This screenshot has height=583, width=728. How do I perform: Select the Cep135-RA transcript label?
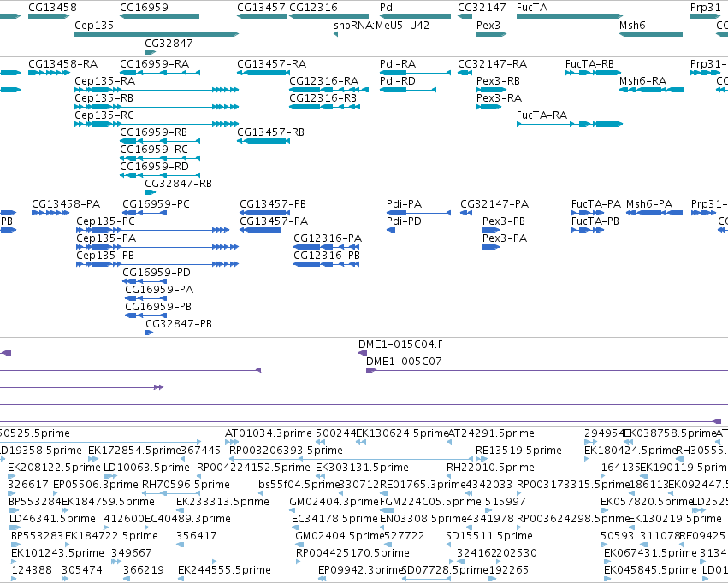105,81
